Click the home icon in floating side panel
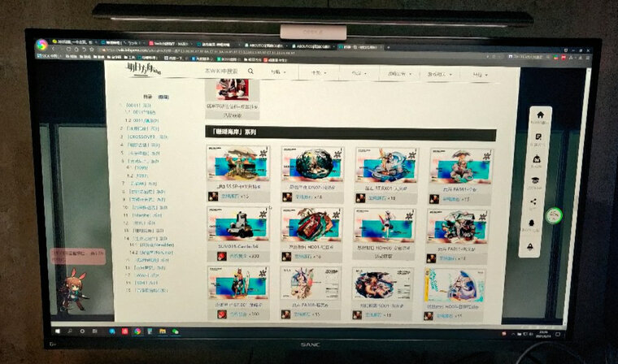618x364 pixels. point(540,115)
